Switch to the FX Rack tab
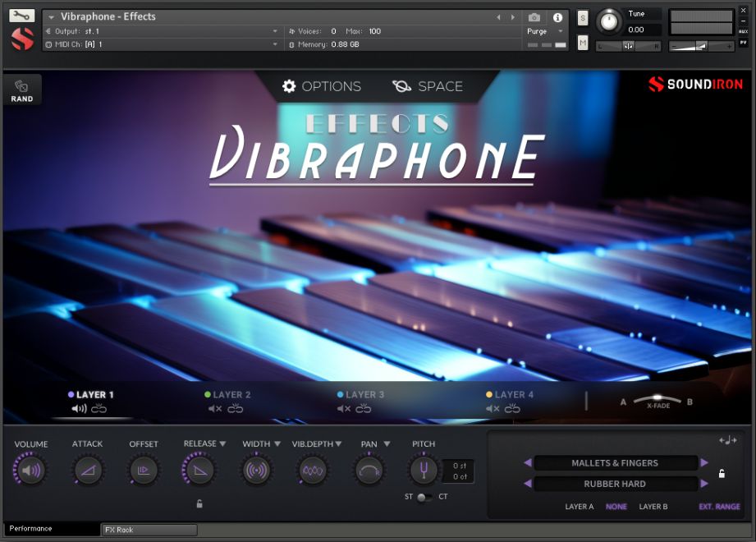756x542 pixels. pos(148,530)
